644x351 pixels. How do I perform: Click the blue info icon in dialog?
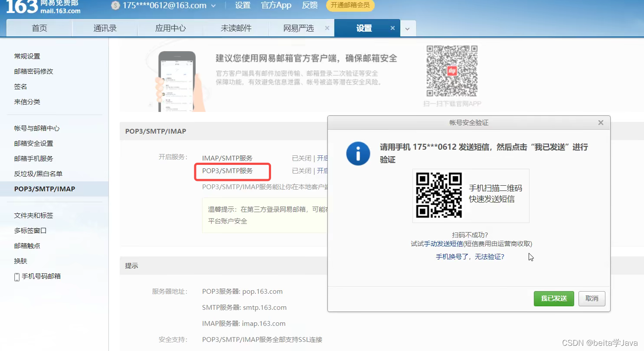click(x=358, y=153)
